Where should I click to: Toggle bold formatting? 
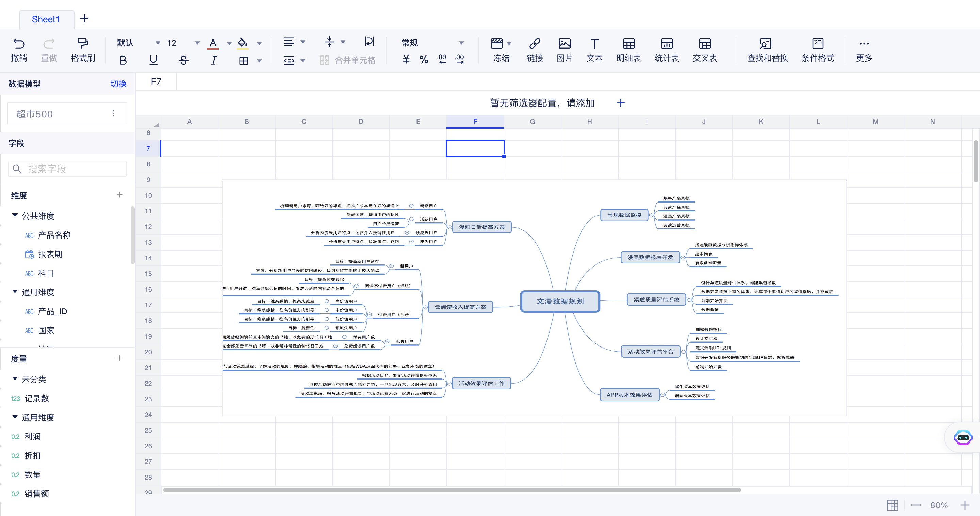click(123, 60)
